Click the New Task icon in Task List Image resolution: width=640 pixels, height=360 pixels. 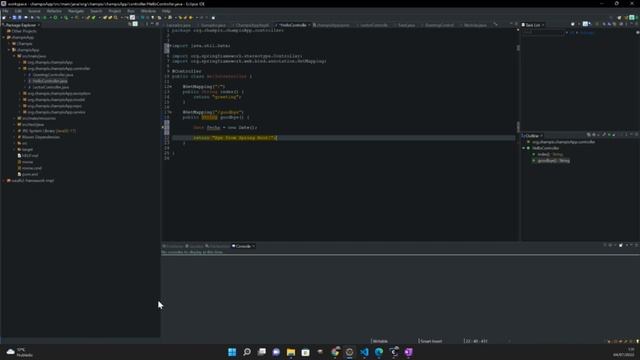point(573,25)
